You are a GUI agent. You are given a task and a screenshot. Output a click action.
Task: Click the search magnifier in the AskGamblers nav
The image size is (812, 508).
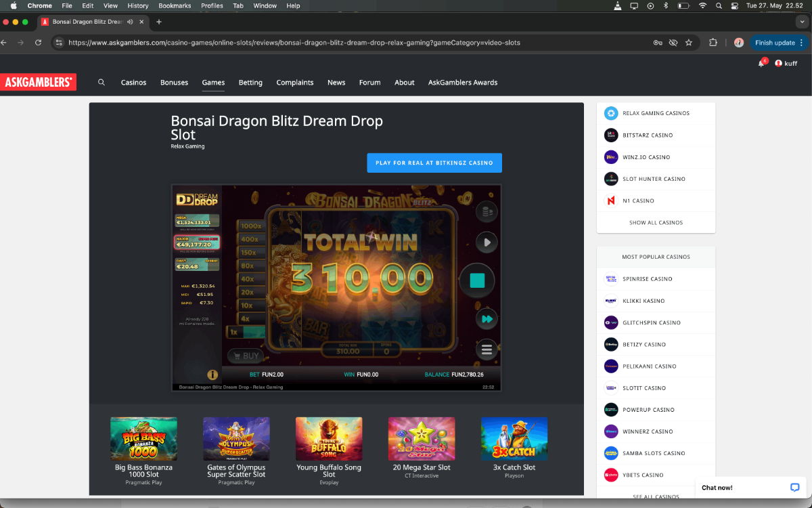[x=101, y=82]
